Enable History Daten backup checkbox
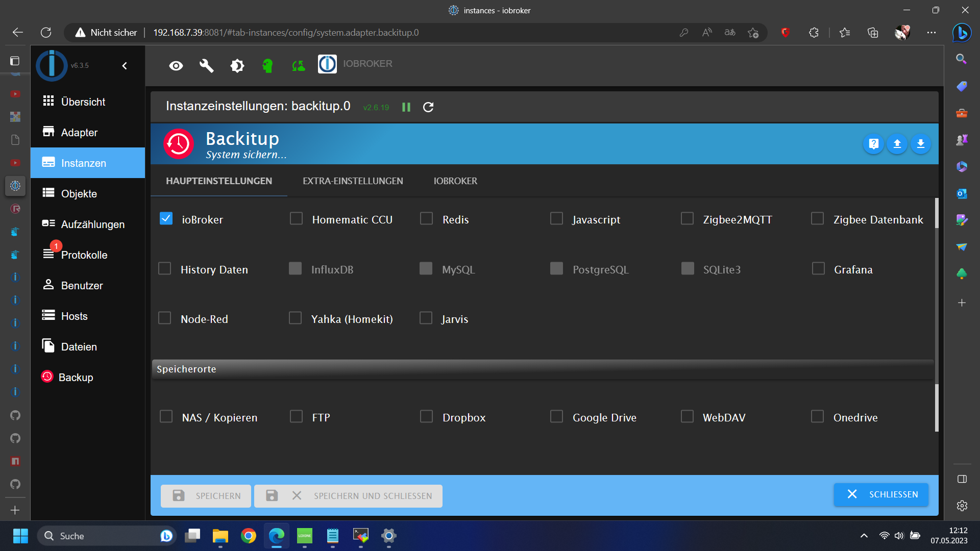980x551 pixels. (164, 268)
